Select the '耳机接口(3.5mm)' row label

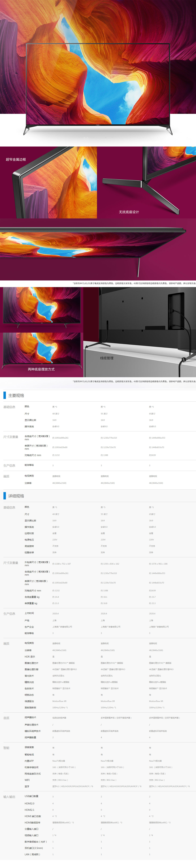point(34,848)
